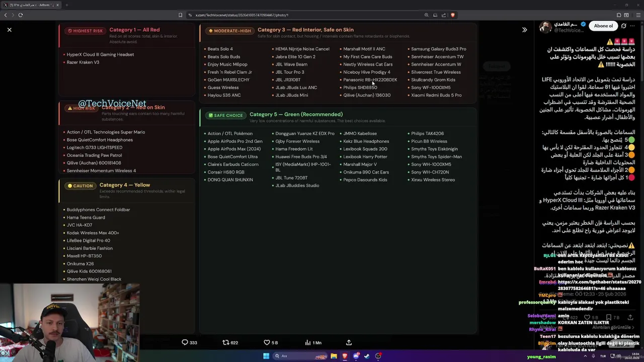644x362 pixels.
Task: Open Brave browser from the taskbar
Action: (345, 356)
